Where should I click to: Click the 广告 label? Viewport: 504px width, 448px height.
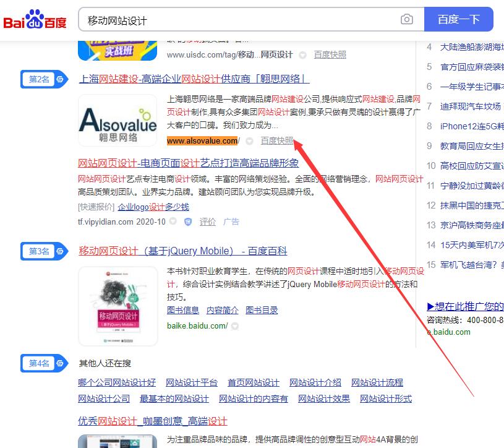coord(231,222)
